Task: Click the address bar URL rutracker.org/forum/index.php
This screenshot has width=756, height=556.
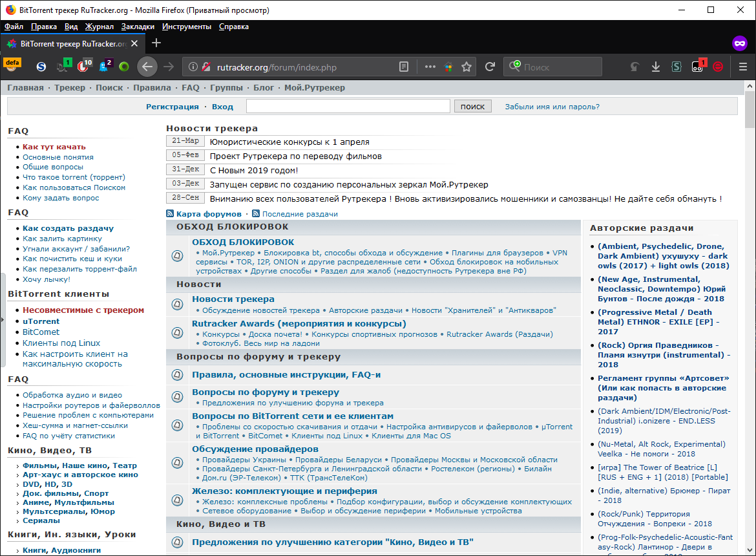Action: (277, 67)
